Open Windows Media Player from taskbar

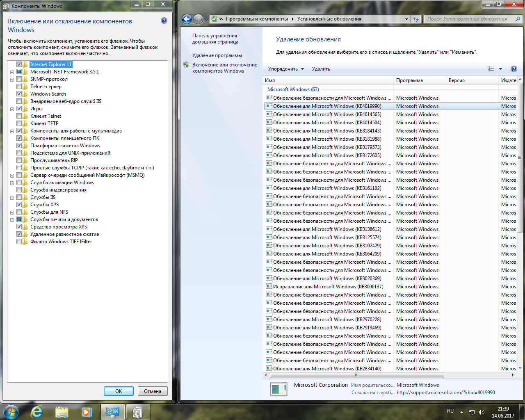pyautogui.click(x=87, y=412)
